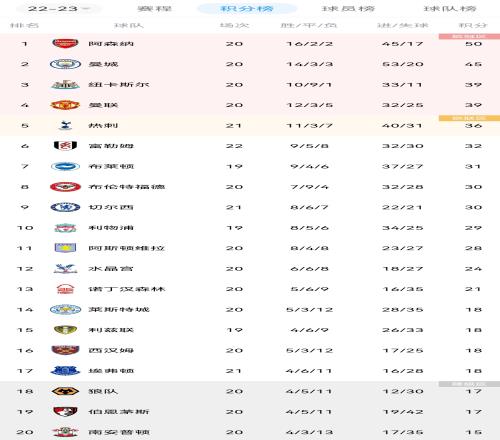Click the Manchester City crest icon
500x440 pixels.
click(65, 64)
